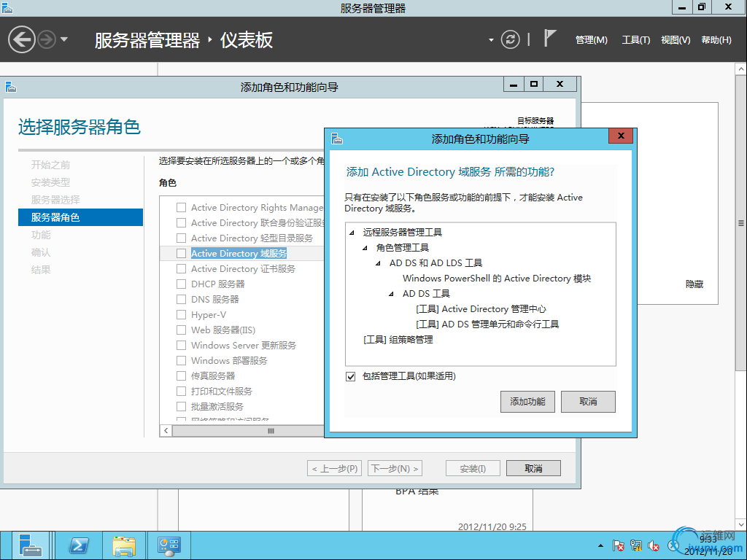Image resolution: width=747 pixels, height=560 pixels.
Task: Check 打印和文件服务 role
Action: tap(181, 392)
